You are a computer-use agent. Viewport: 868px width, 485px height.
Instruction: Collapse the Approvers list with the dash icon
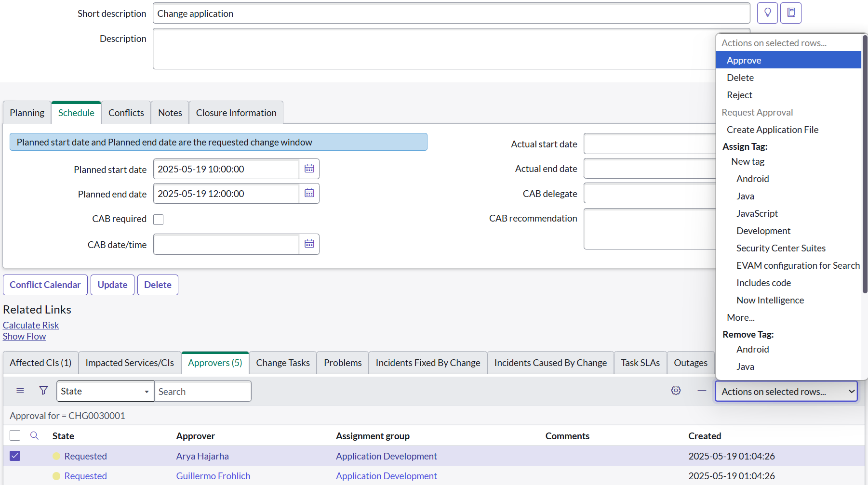(x=702, y=391)
